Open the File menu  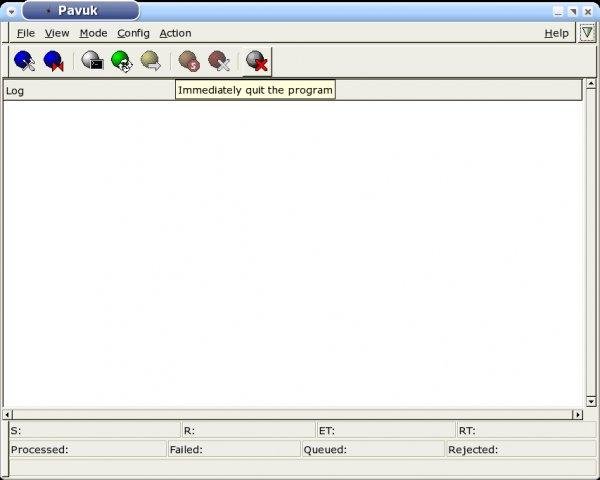[x=26, y=33]
